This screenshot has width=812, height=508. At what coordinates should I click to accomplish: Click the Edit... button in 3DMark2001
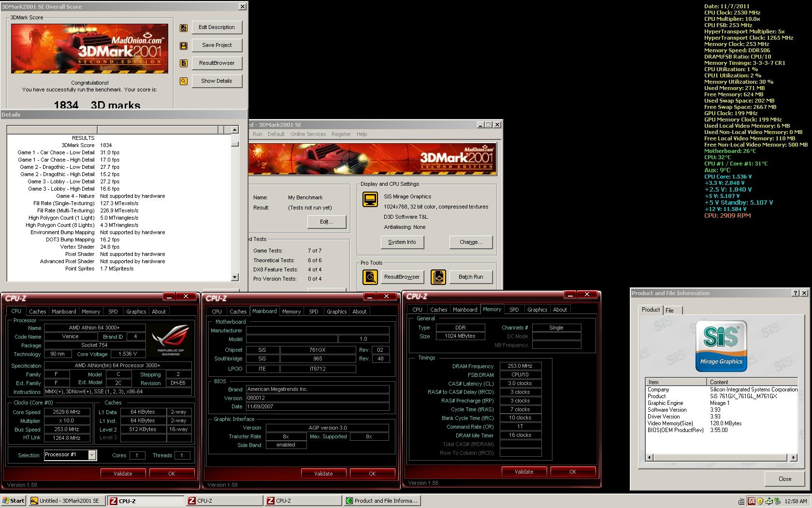tap(327, 222)
